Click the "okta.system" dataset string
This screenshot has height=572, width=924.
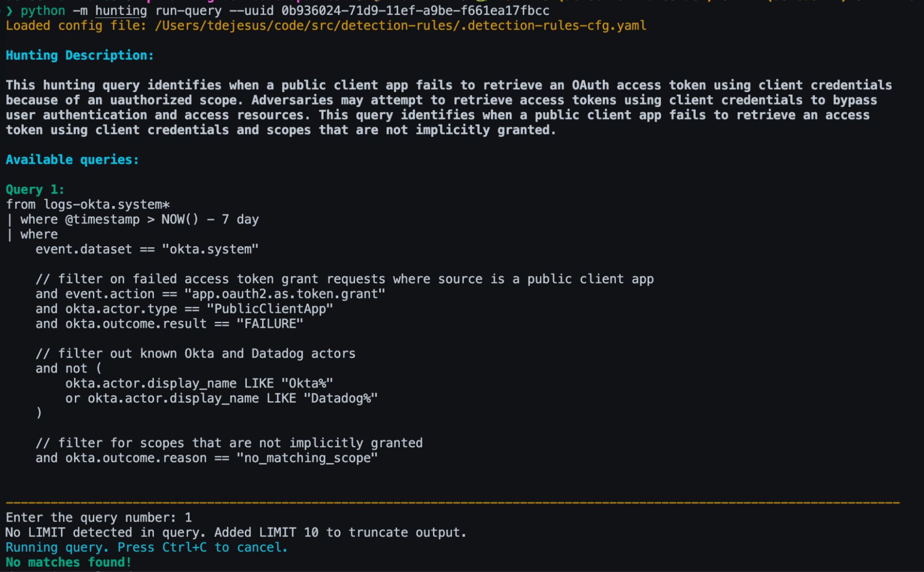210,249
